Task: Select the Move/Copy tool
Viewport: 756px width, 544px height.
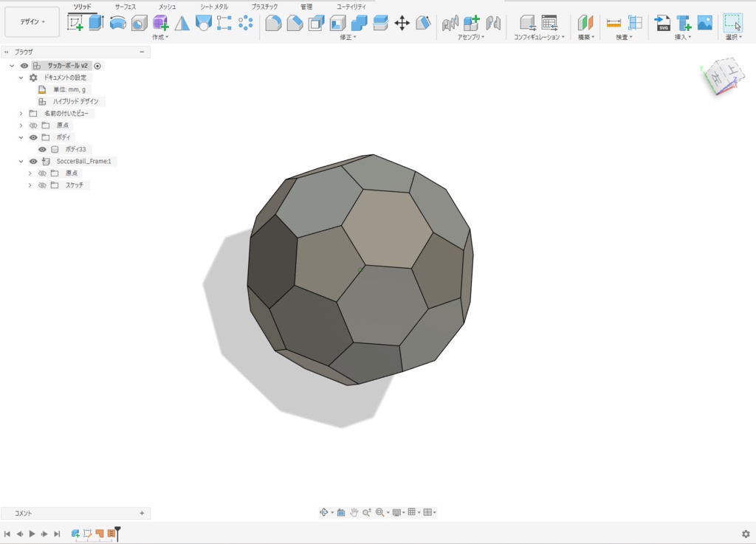Action: pos(402,24)
